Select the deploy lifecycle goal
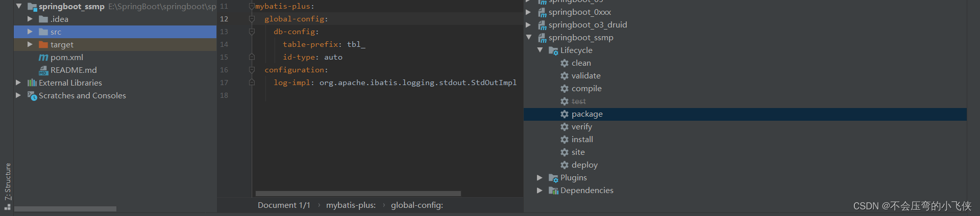The image size is (980, 216). 584,165
